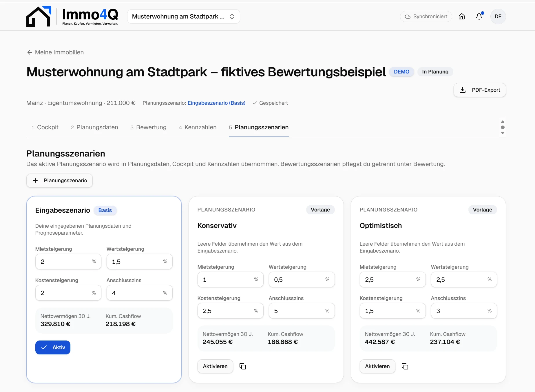Activate the Konservativ scenario
535x392 pixels.
[x=215, y=366]
